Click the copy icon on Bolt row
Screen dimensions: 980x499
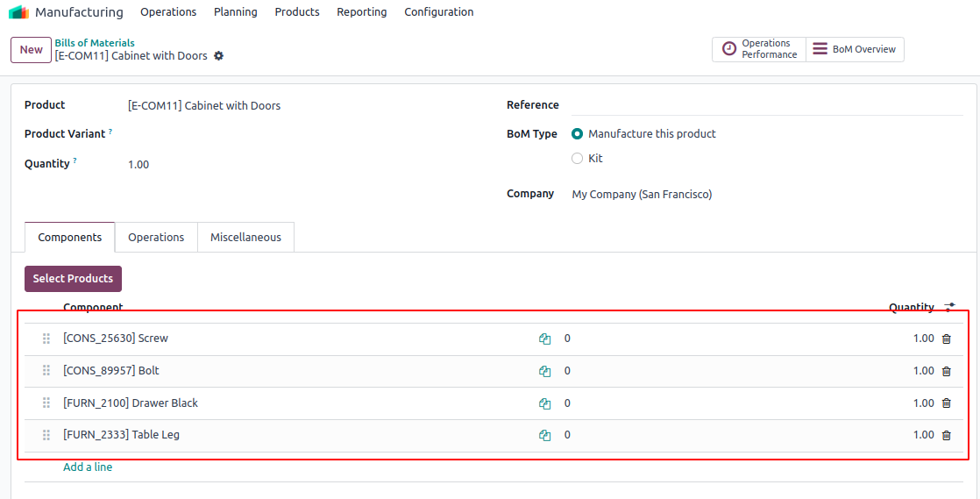tap(544, 372)
